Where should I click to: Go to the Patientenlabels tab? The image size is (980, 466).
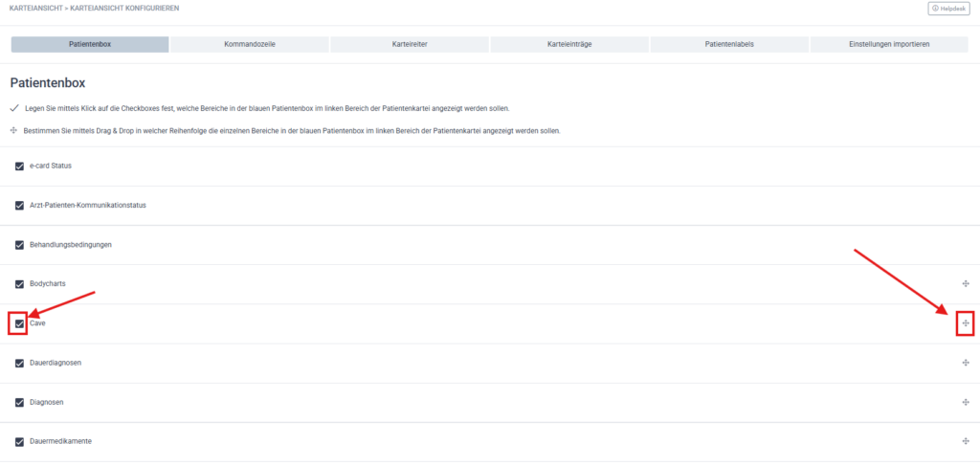point(729,45)
